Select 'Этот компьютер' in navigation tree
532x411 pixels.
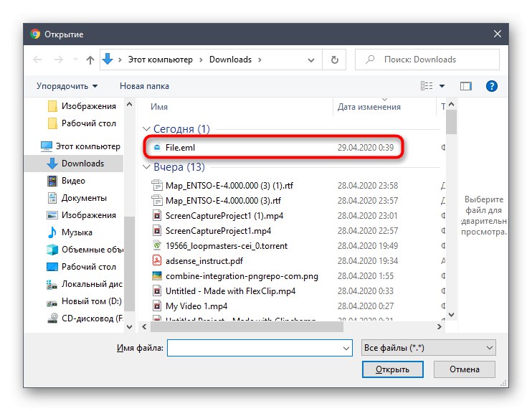(x=80, y=146)
